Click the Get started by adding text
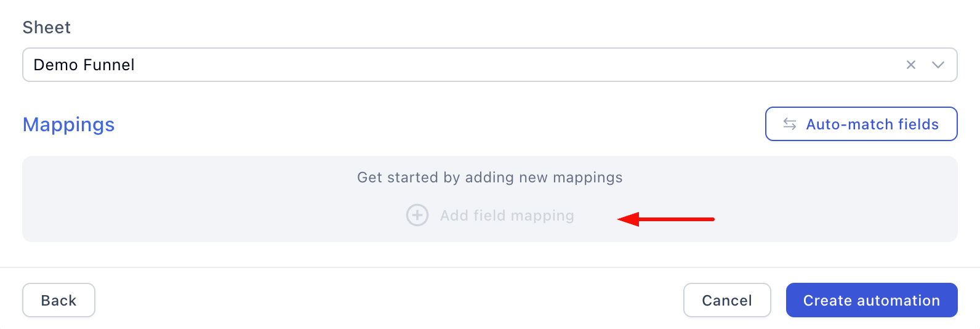The height and width of the screenshot is (329, 980). pyautogui.click(x=489, y=177)
